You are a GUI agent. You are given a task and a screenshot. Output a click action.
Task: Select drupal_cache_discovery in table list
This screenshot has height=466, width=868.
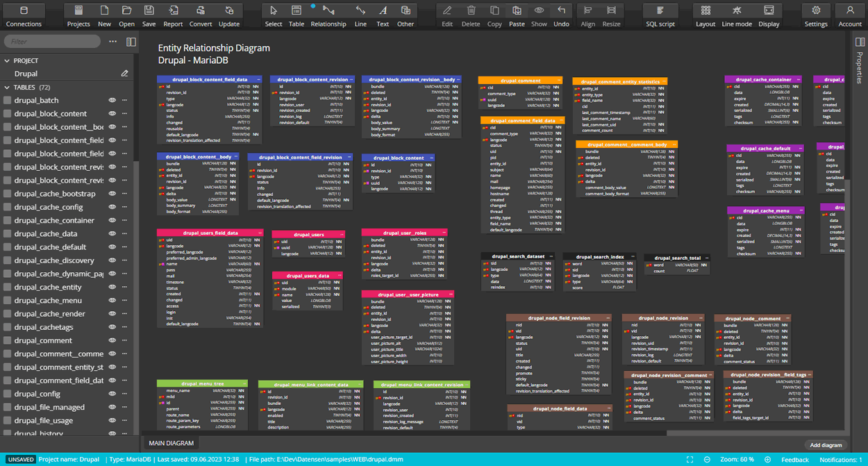(x=54, y=260)
